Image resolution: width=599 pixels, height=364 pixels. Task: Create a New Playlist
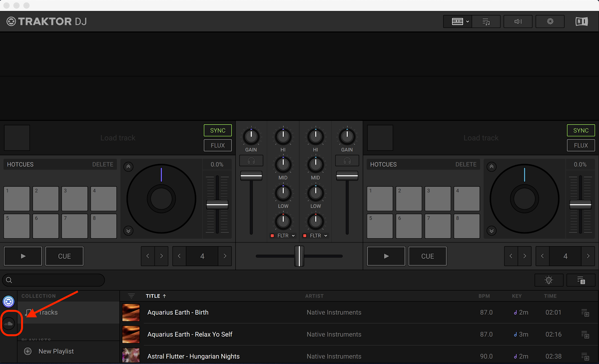tap(69, 351)
